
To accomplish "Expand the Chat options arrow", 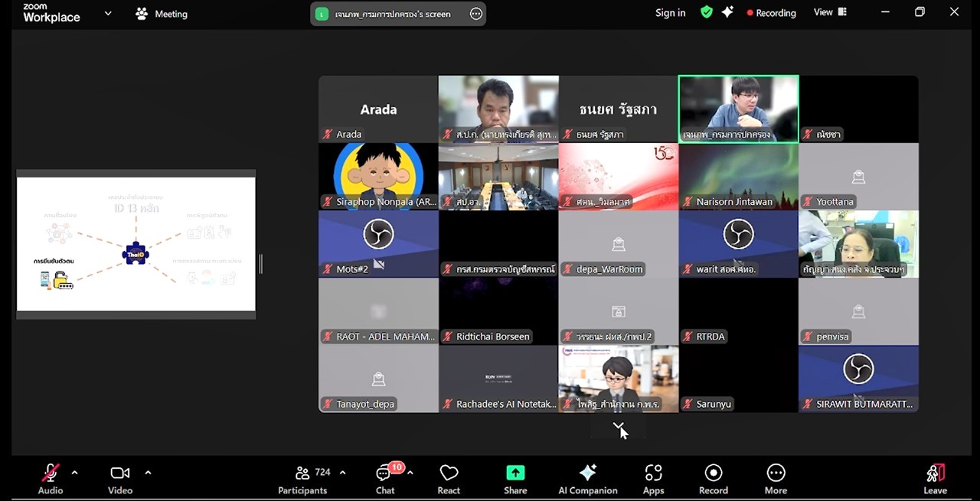I will [410, 473].
